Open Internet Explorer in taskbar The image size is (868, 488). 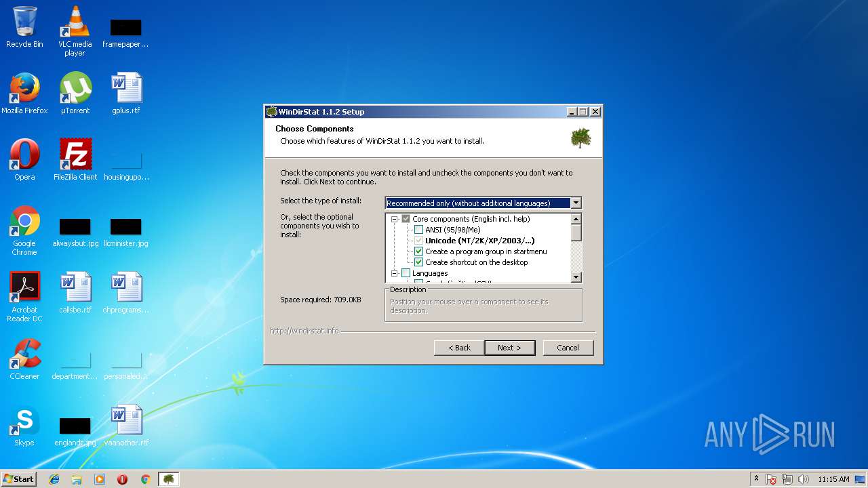coord(54,479)
